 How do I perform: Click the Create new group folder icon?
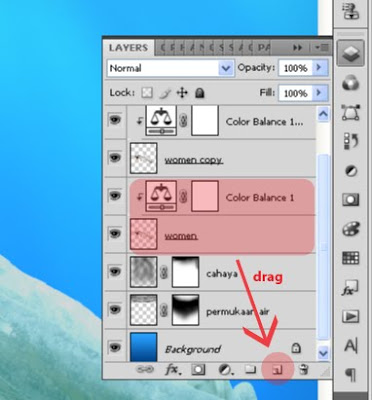[250, 369]
